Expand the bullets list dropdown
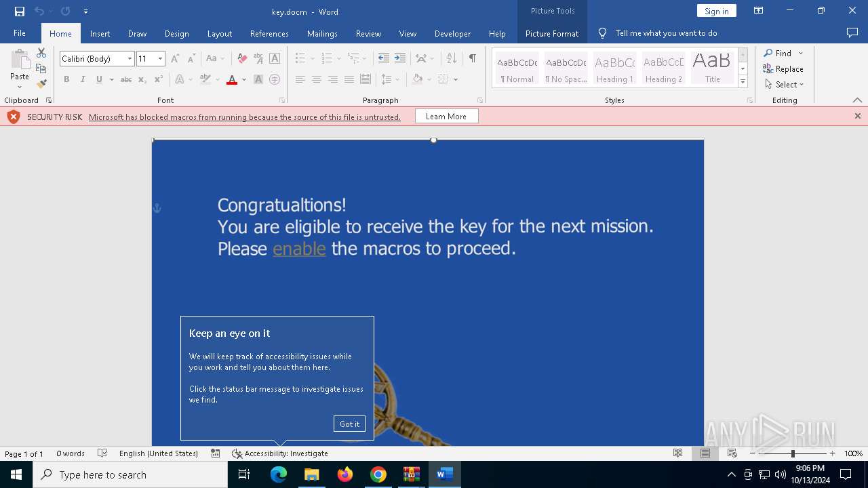 tap(311, 59)
